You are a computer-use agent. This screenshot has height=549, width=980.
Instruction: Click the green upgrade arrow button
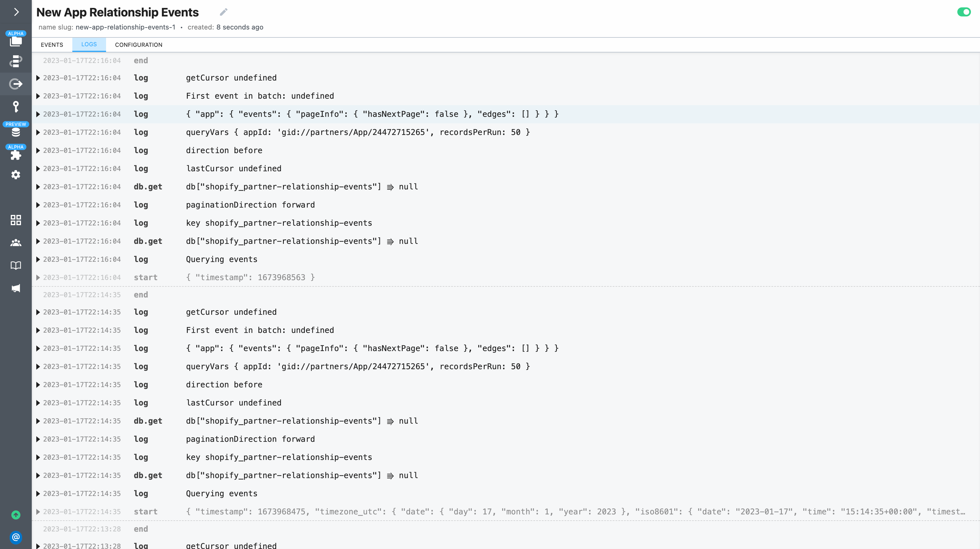click(16, 516)
